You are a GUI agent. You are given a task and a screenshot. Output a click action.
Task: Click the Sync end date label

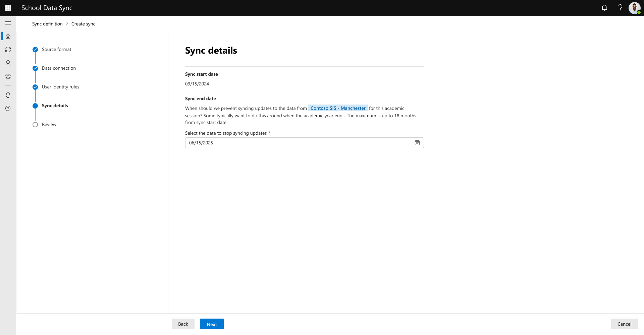[201, 98]
